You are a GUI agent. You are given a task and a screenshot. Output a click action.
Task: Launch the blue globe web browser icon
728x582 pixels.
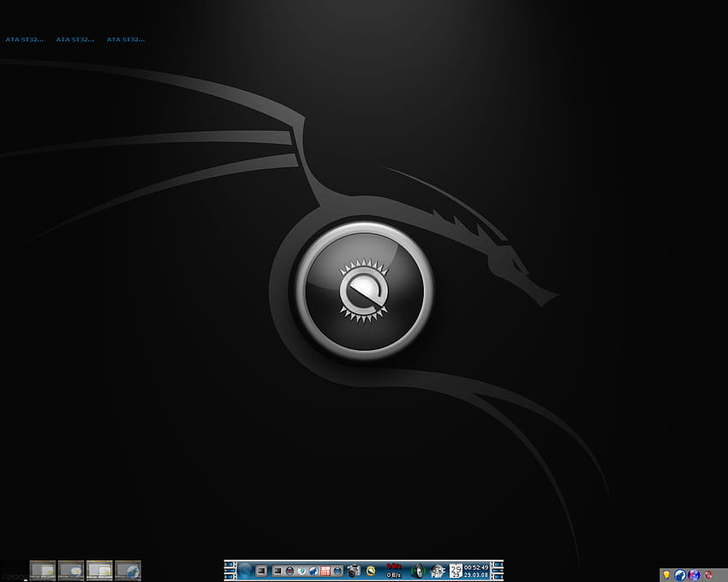313,571
